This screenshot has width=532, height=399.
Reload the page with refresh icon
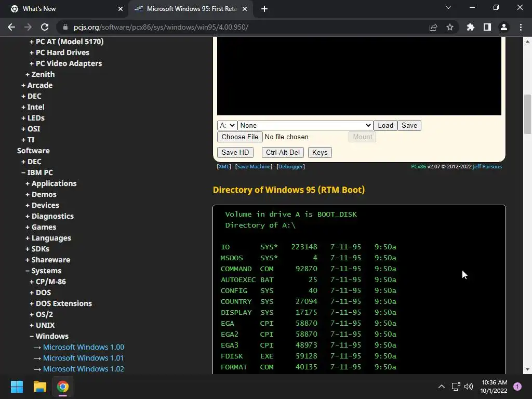(x=45, y=27)
